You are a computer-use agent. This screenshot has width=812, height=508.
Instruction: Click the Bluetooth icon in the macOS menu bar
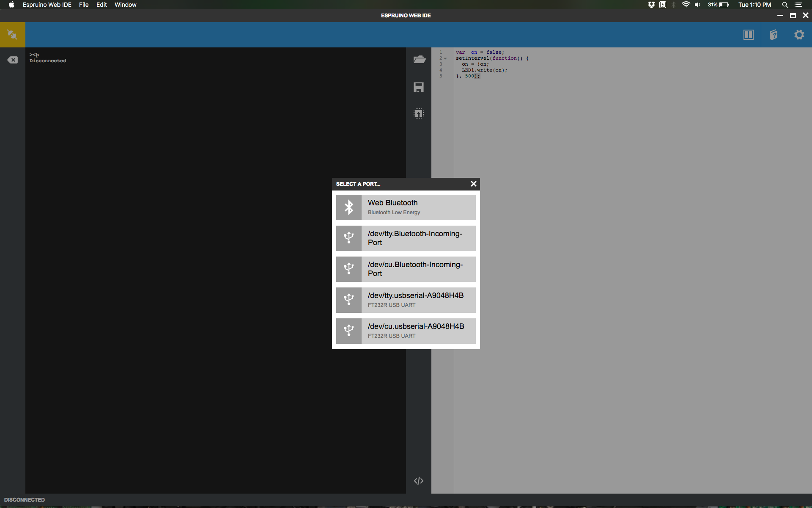674,5
